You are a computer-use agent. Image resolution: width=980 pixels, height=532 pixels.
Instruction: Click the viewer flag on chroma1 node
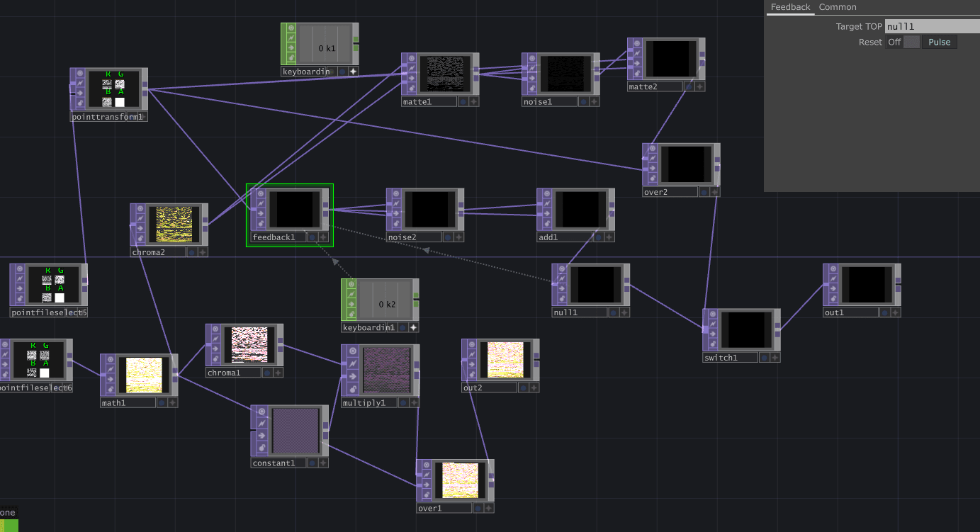(216, 329)
